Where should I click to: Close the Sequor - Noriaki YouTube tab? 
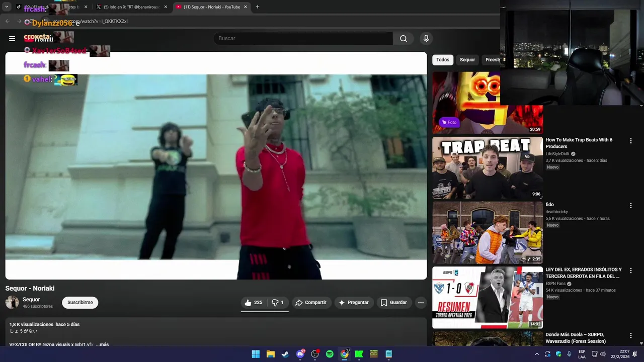[x=246, y=7]
